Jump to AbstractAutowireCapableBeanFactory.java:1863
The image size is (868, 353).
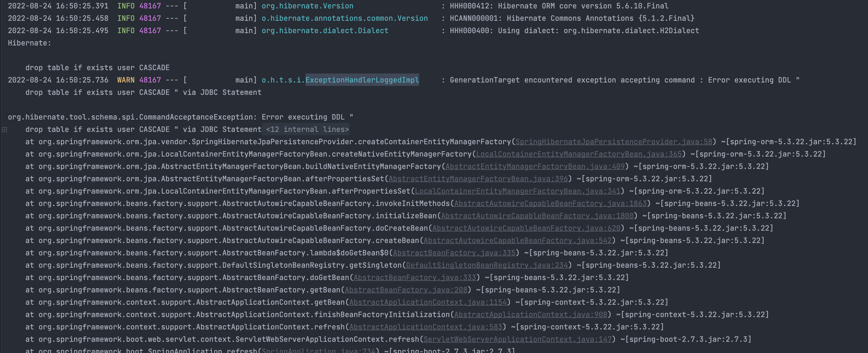tap(550, 204)
